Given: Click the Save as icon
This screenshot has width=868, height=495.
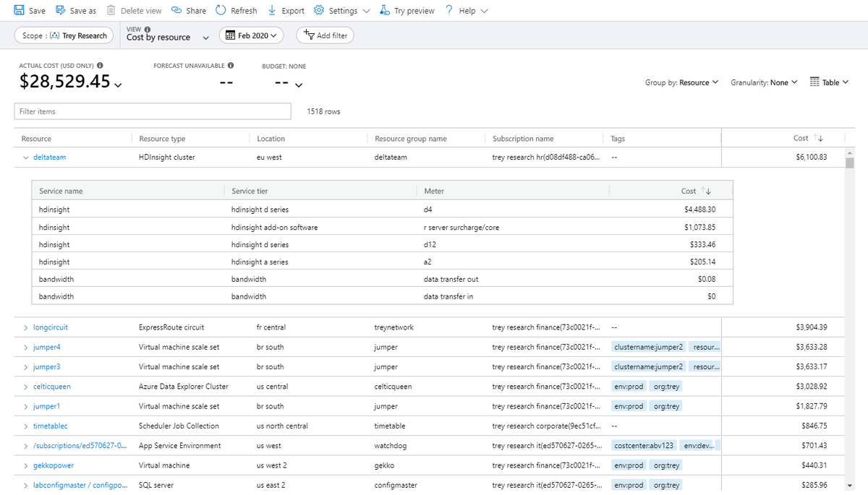Looking at the screenshot, I should [60, 11].
